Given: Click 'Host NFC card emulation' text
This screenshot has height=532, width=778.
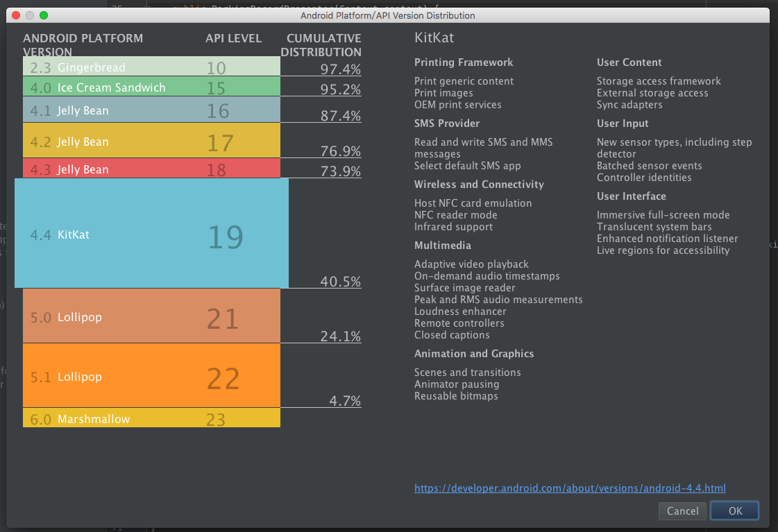Looking at the screenshot, I should (x=473, y=203).
